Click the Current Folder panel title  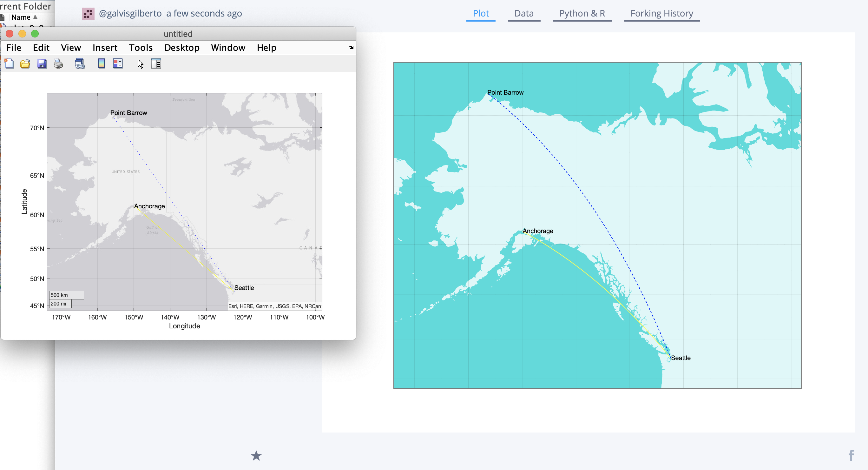point(26,6)
